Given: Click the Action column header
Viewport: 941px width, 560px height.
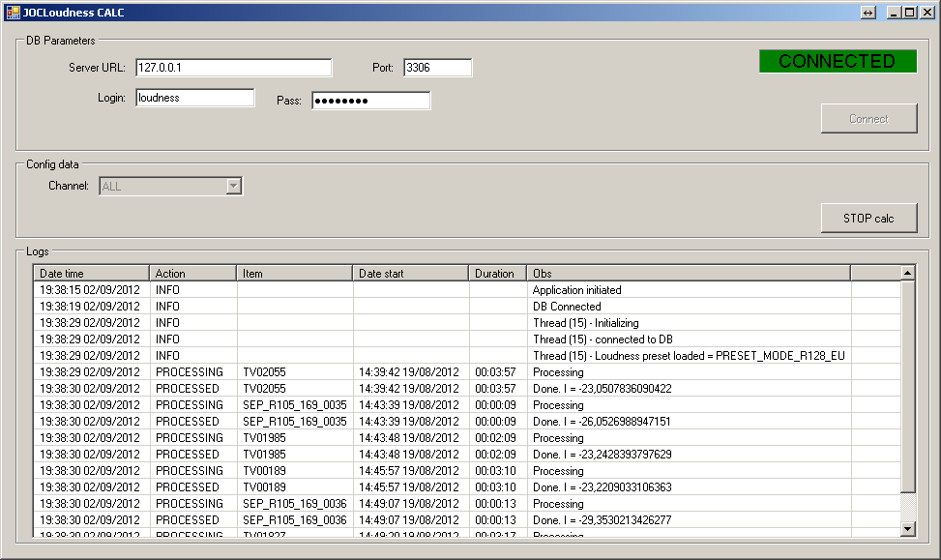Looking at the screenshot, I should pos(192,274).
